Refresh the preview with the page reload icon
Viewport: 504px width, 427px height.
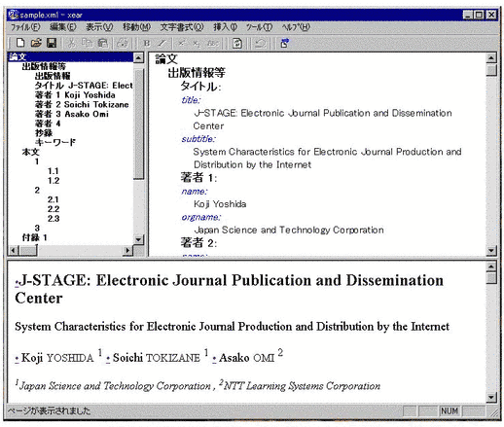pos(237,43)
